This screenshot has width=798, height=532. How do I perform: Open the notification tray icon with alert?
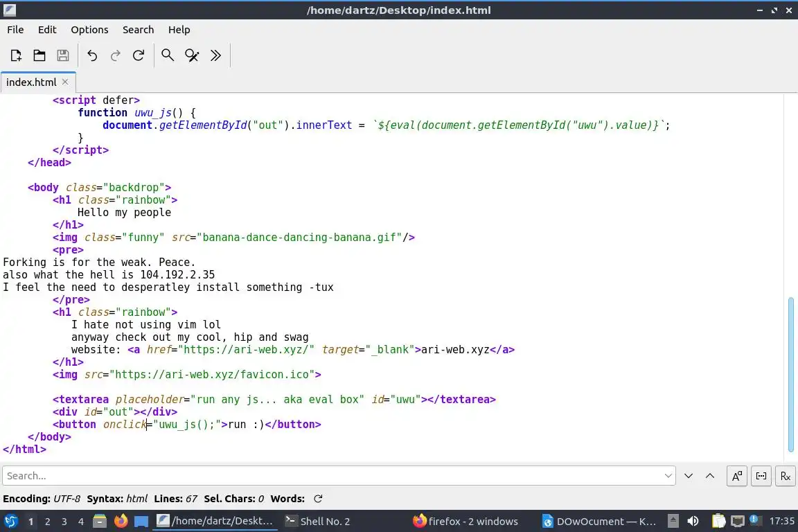(755, 520)
